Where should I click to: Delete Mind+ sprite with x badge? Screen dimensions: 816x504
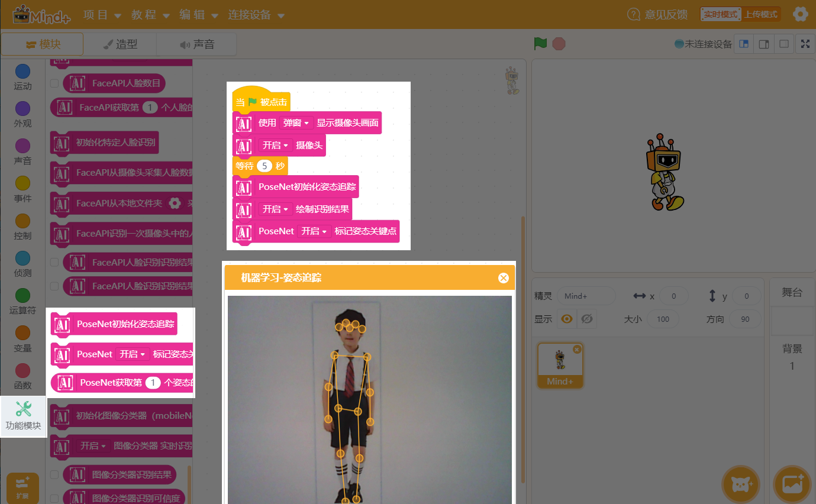577,350
